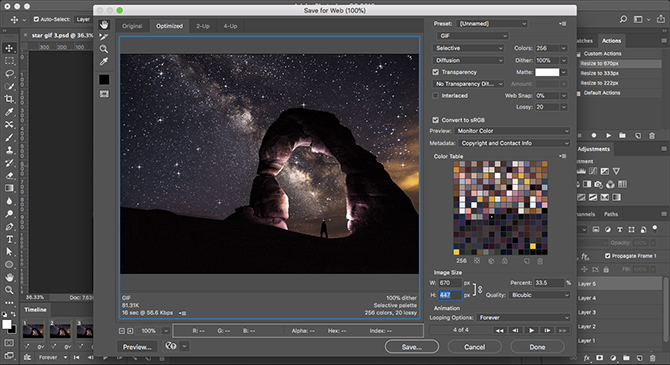Image resolution: width=670 pixels, height=365 pixels.
Task: Switch to the 4-Up tab
Action: coord(230,26)
